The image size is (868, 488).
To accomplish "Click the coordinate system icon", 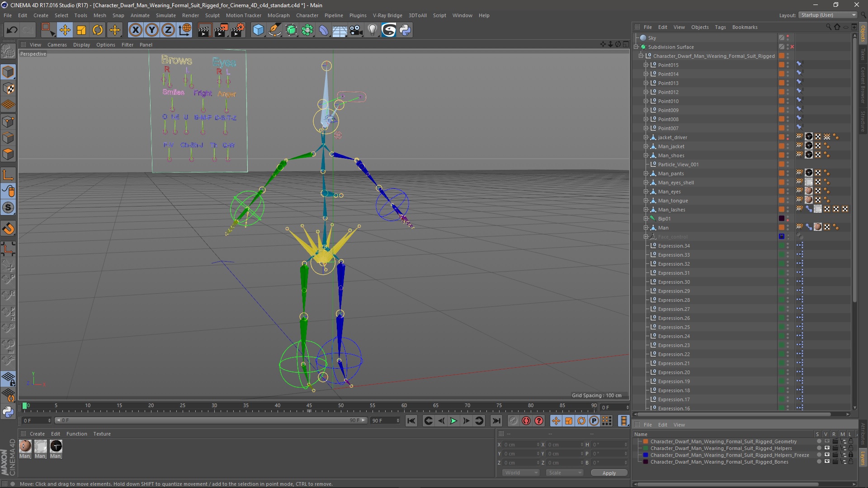I will click(x=184, y=30).
